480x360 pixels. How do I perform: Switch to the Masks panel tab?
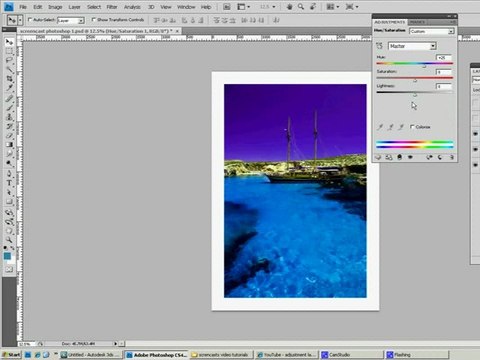[417, 22]
